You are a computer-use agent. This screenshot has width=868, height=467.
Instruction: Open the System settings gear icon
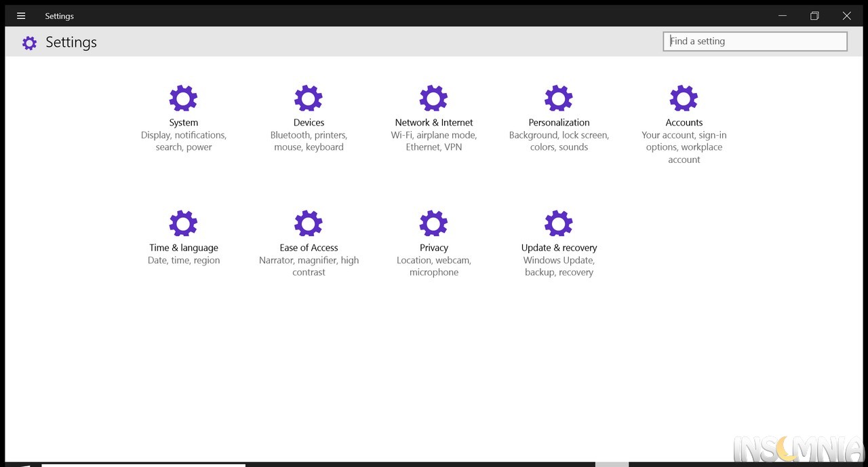(x=183, y=98)
